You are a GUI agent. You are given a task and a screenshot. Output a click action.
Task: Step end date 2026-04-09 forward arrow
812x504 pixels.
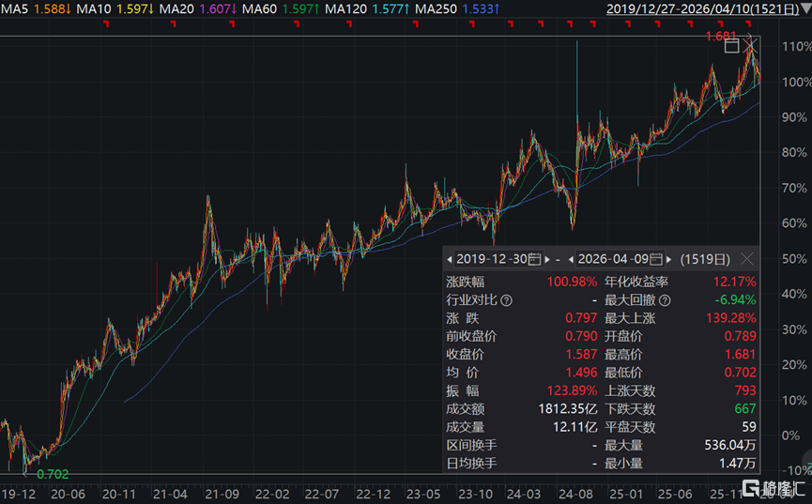669,260
